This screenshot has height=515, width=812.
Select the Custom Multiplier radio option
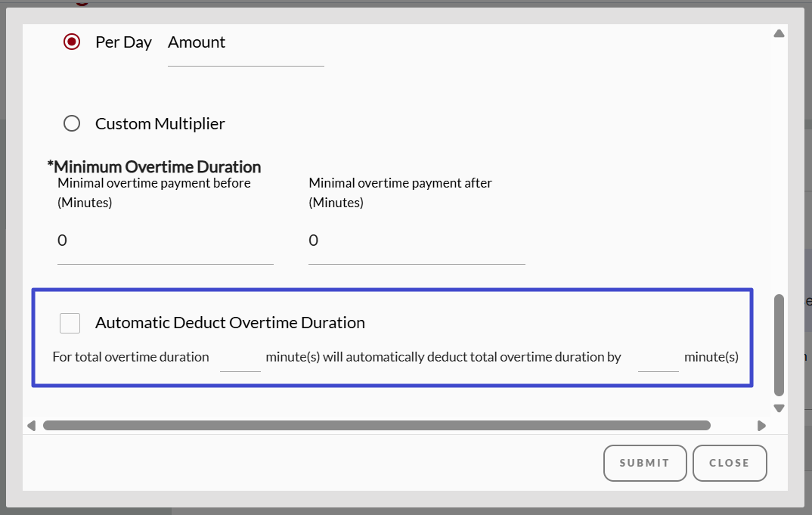tap(72, 123)
